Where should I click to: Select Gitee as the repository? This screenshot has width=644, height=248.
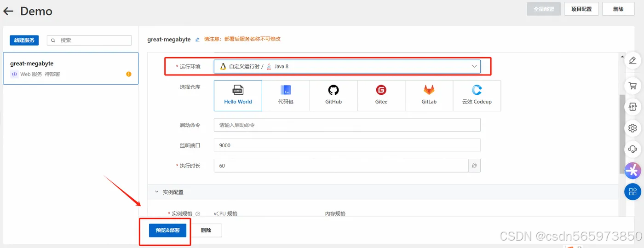[x=381, y=96]
